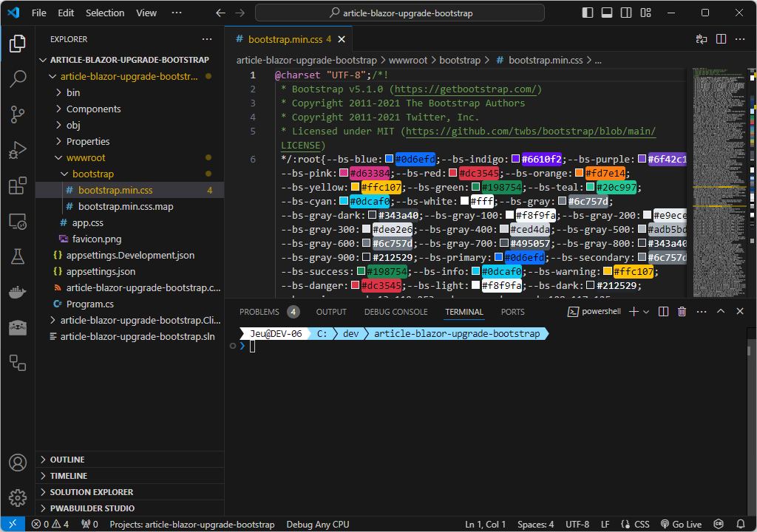Expand the SOLUTION EXPLORER section
Viewport: 757px width, 532px height.
coord(129,492)
